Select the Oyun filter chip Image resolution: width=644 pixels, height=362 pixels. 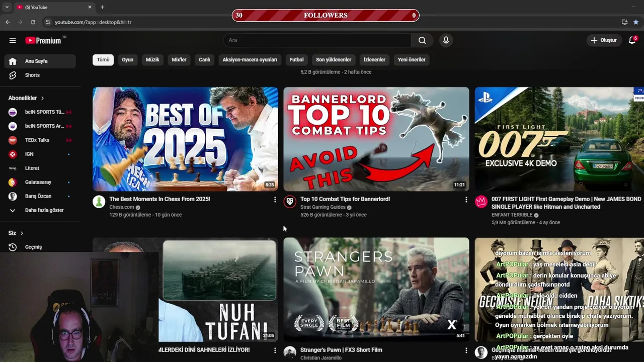click(128, 60)
